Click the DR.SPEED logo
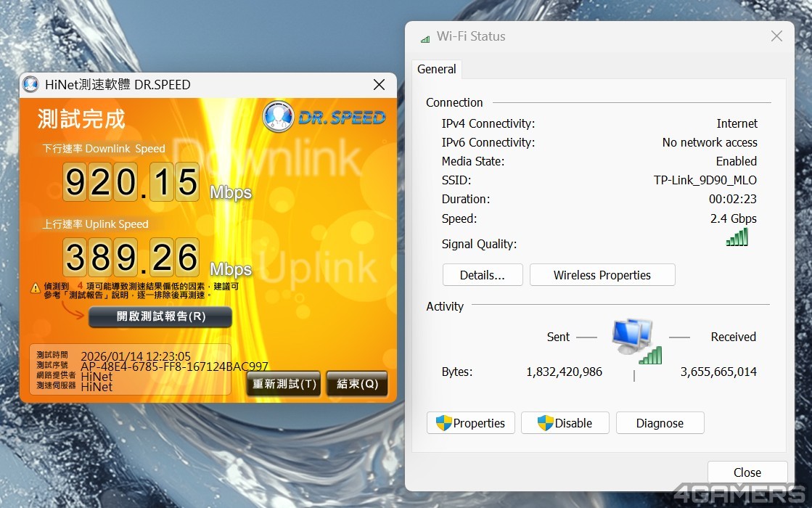This screenshot has width=812, height=508. (324, 117)
